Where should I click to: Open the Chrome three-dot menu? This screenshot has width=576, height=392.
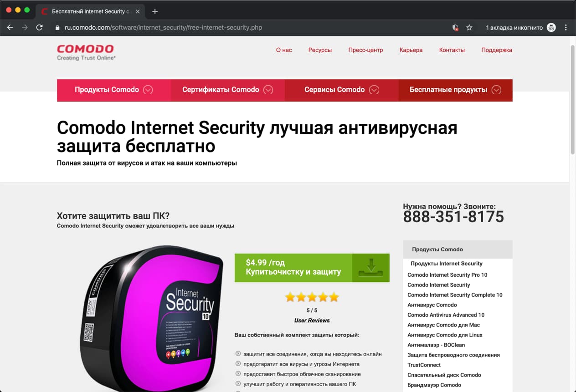pos(566,27)
